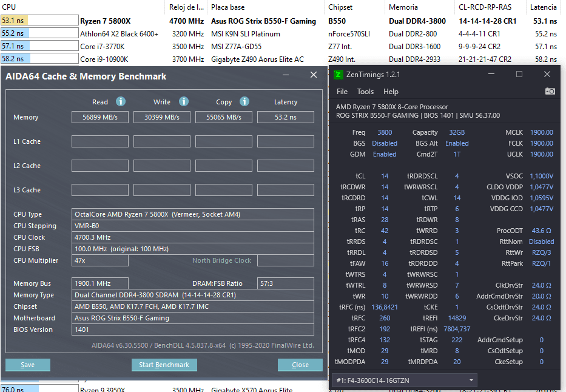
Task: Select the Core i9-10900K result row
Action: click(280, 59)
